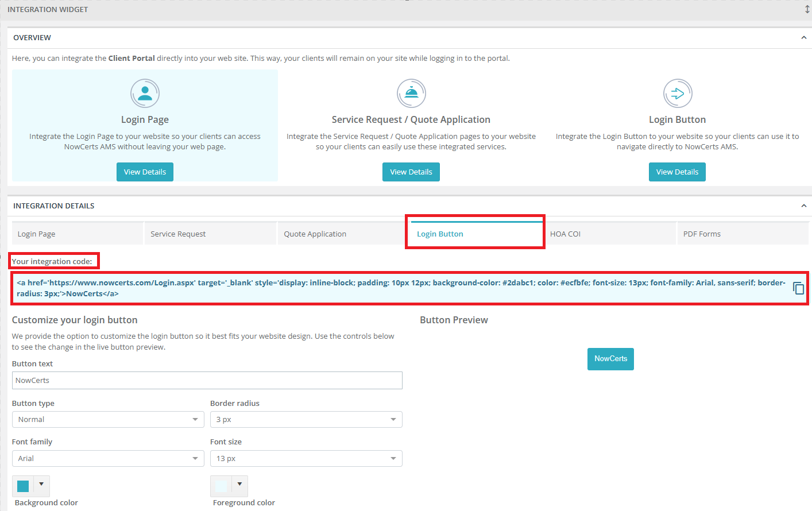Click the Button text input field
The image size is (812, 511).
pos(207,380)
